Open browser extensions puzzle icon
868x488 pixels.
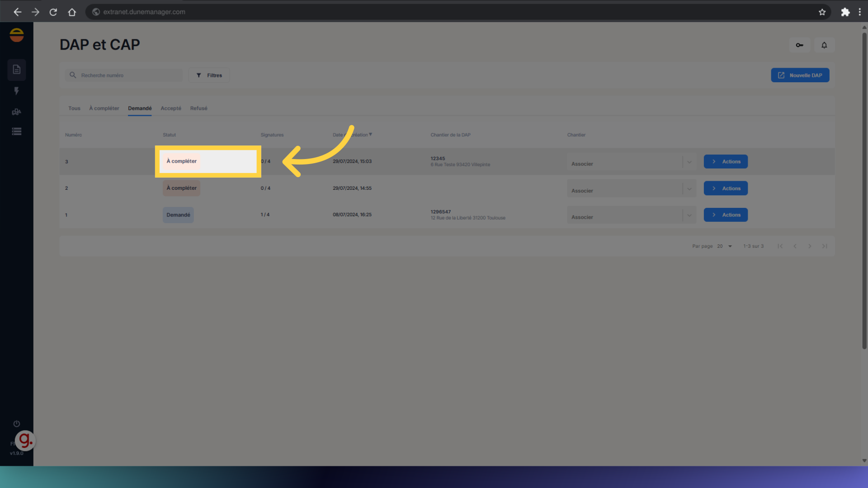click(x=845, y=12)
